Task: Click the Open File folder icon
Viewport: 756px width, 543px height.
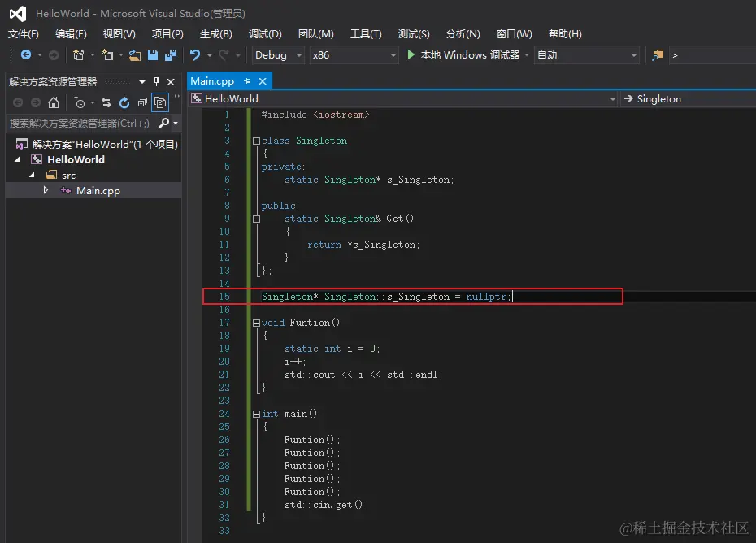Action: click(134, 55)
